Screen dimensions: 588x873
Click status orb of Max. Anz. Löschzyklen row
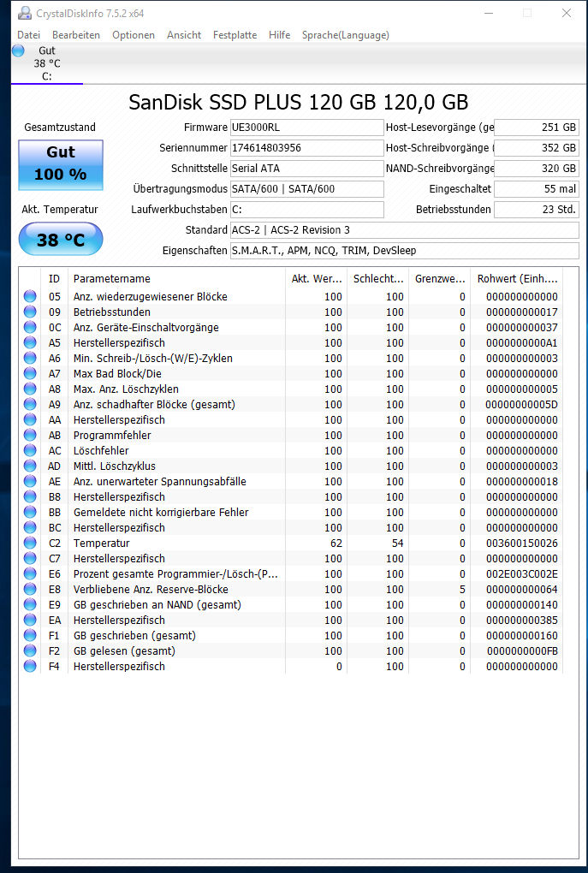tap(29, 389)
